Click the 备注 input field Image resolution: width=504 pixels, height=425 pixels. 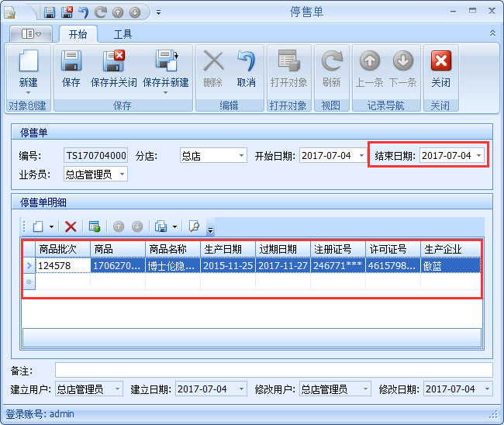point(274,370)
